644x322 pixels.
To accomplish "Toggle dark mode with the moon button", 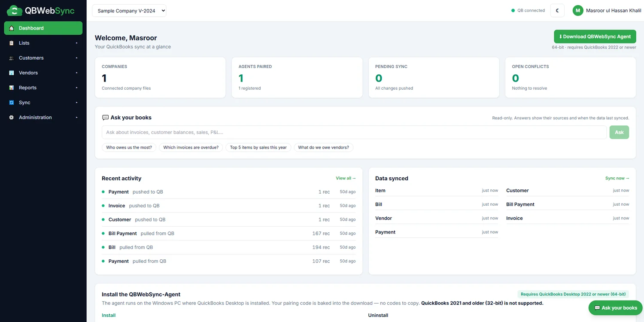I will (x=557, y=11).
